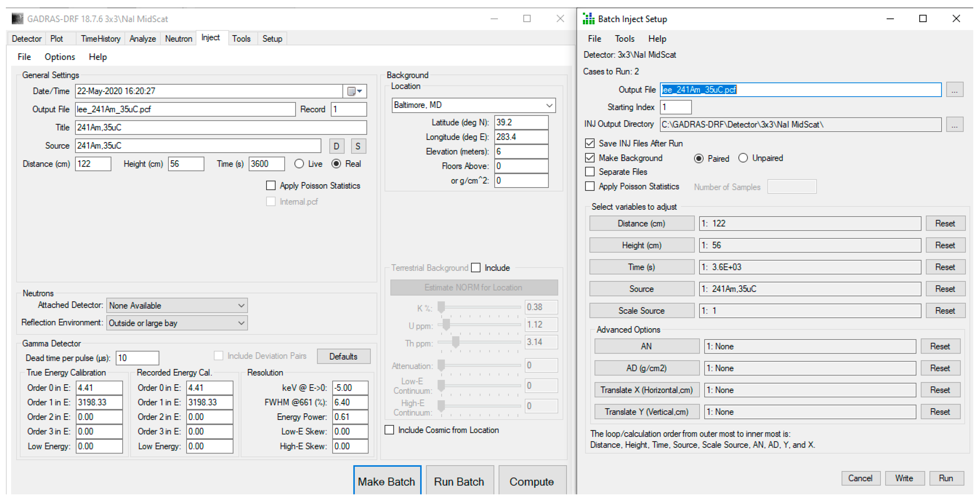Click the Th ppm slider handle

[455, 342]
